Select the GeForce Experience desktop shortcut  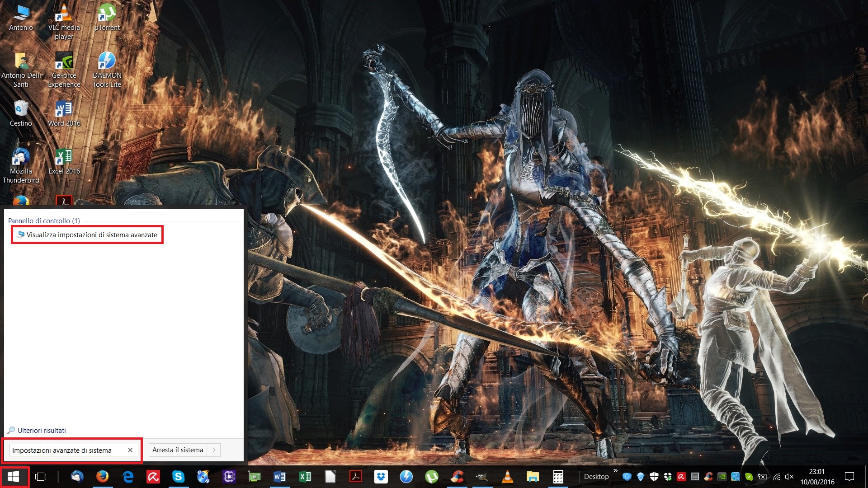64,70
